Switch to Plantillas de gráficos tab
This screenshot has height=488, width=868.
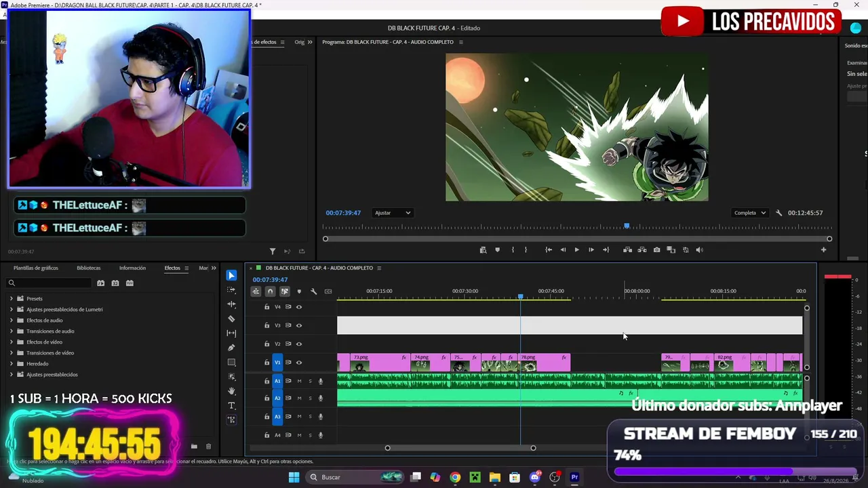(x=36, y=268)
